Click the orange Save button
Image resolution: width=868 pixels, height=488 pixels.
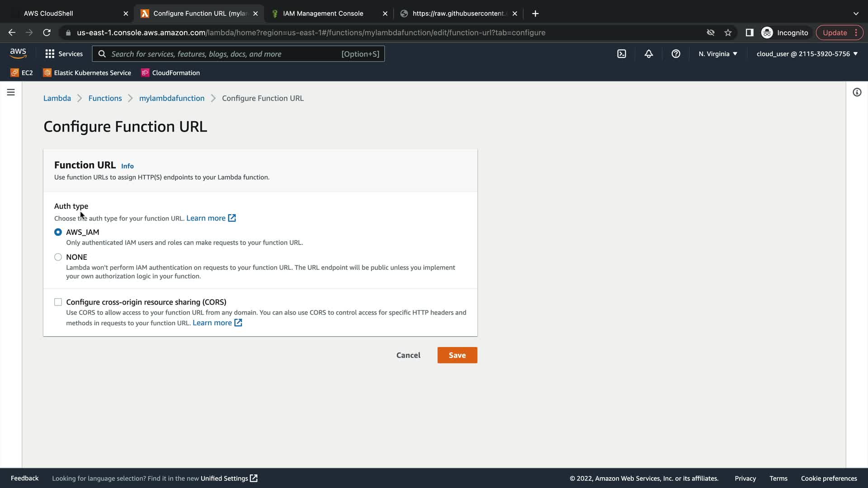point(457,355)
